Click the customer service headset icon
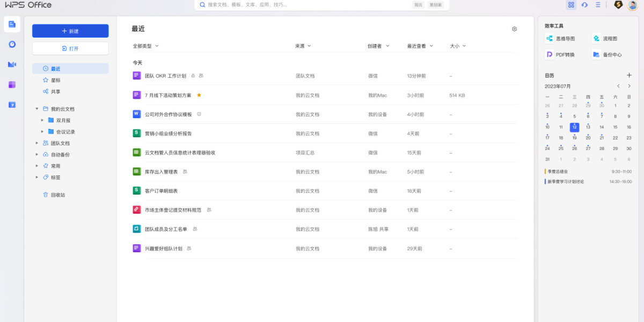Image resolution: width=644 pixels, height=322 pixels. point(584,5)
